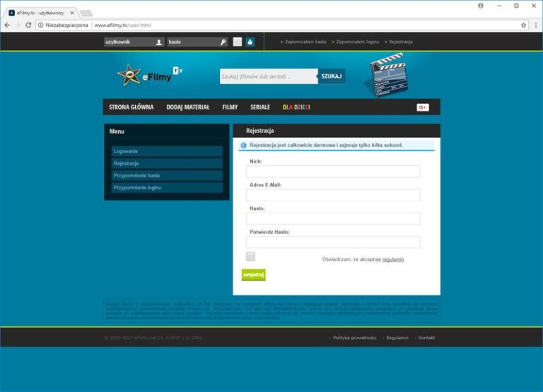Click the Nick input field
This screenshot has height=392, width=543.
pyautogui.click(x=333, y=172)
